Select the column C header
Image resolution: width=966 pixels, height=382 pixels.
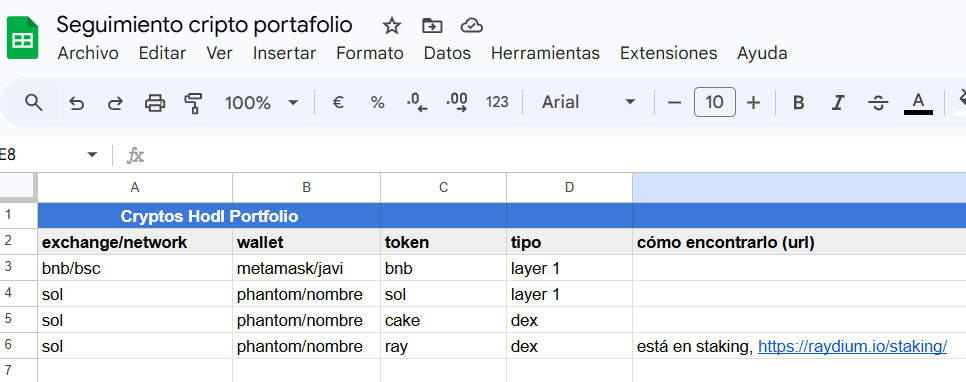[444, 187]
